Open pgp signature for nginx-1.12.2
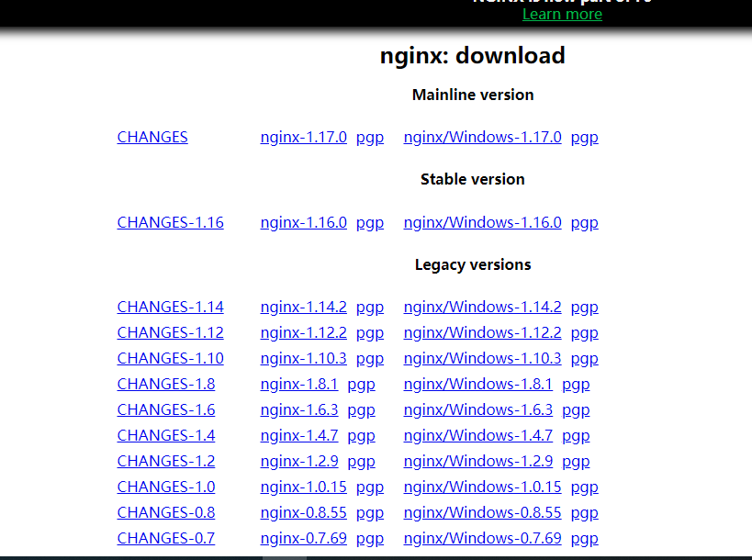Viewport: 752px width, 560px height. click(x=370, y=333)
